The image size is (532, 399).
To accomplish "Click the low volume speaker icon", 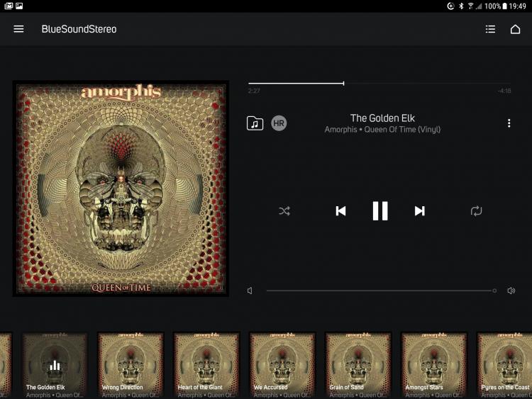I will coord(250,291).
